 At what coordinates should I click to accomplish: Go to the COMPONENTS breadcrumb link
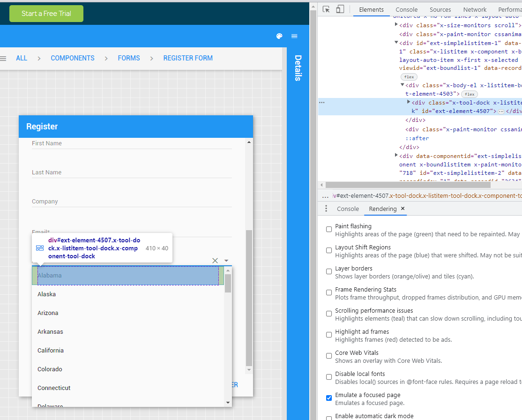(73, 58)
